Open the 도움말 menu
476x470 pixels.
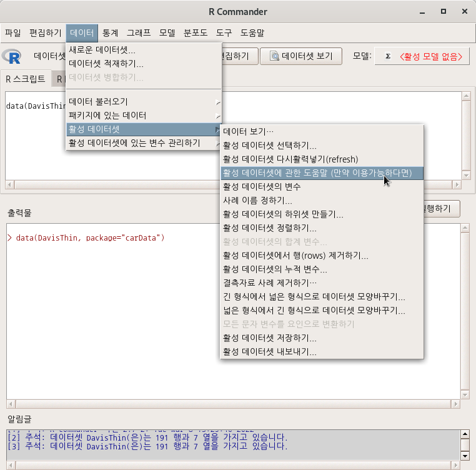pyautogui.click(x=252, y=32)
